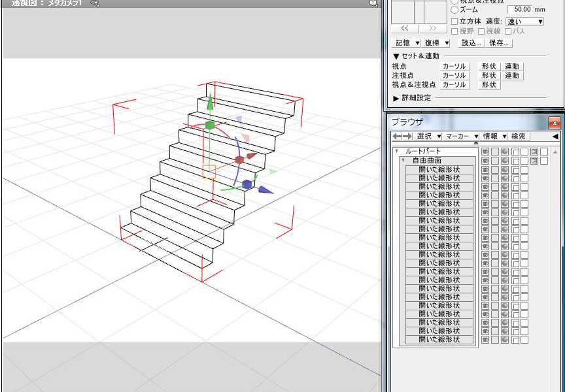The height and width of the screenshot is (392, 565).
Task: Toggle empty box after eye on ルートパート row
Action: point(495,152)
